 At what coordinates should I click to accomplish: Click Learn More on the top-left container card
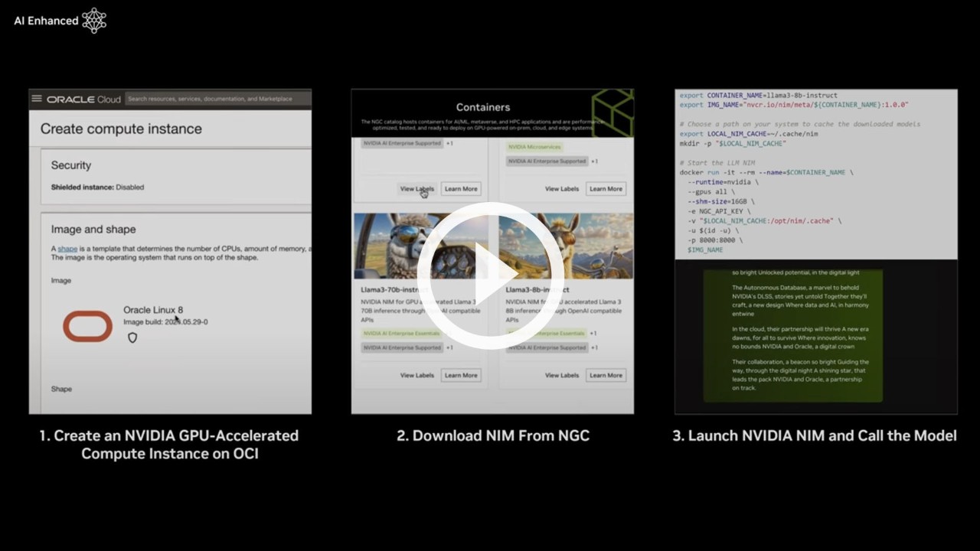pyautogui.click(x=461, y=188)
